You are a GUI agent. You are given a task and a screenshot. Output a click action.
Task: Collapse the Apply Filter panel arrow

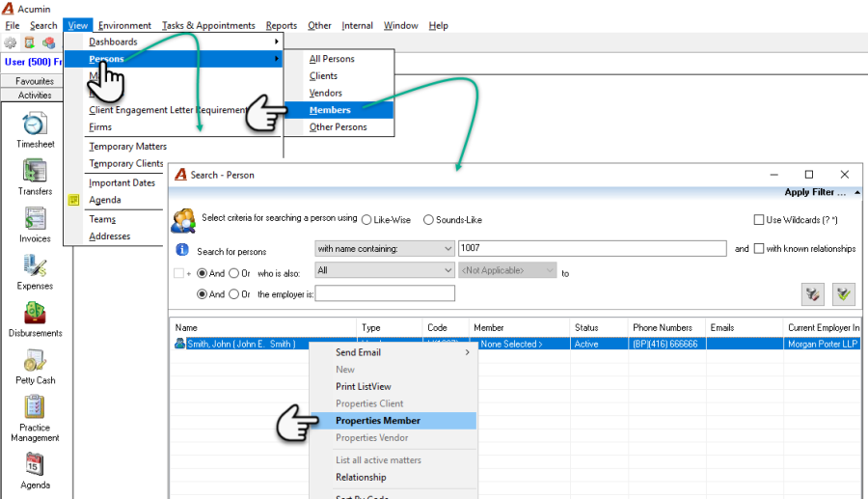pos(857,192)
